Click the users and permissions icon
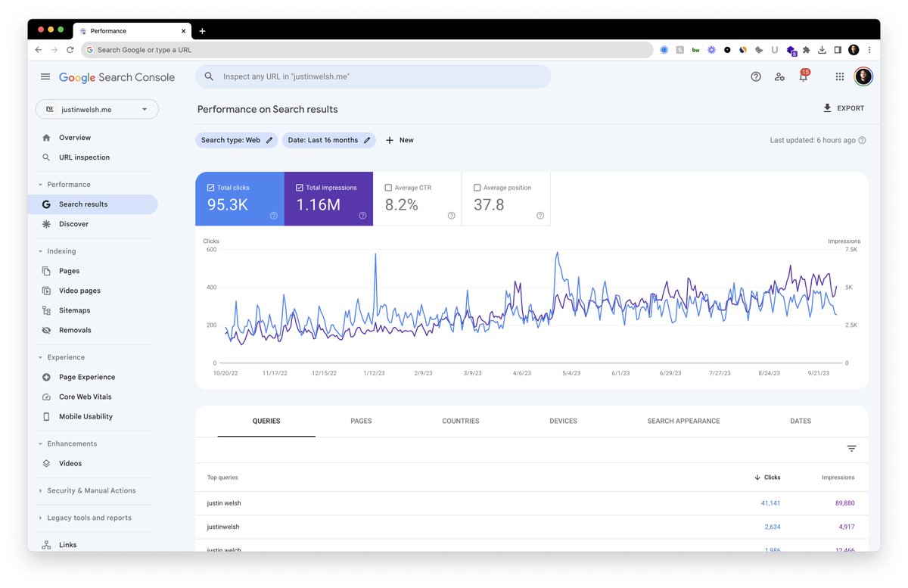The height and width of the screenshot is (588, 908). tap(779, 76)
